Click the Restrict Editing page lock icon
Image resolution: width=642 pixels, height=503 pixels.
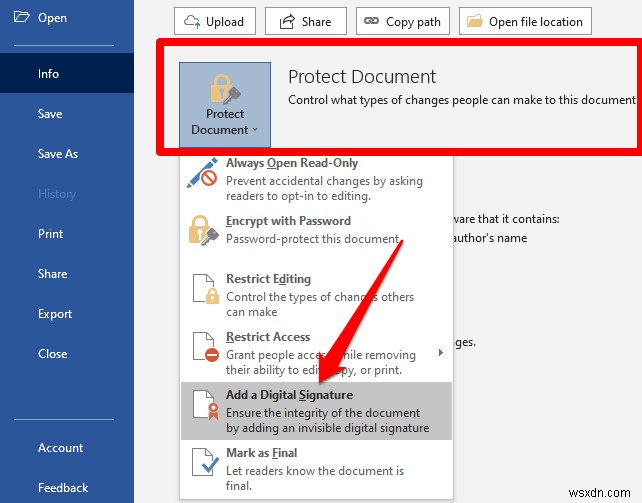(206, 289)
